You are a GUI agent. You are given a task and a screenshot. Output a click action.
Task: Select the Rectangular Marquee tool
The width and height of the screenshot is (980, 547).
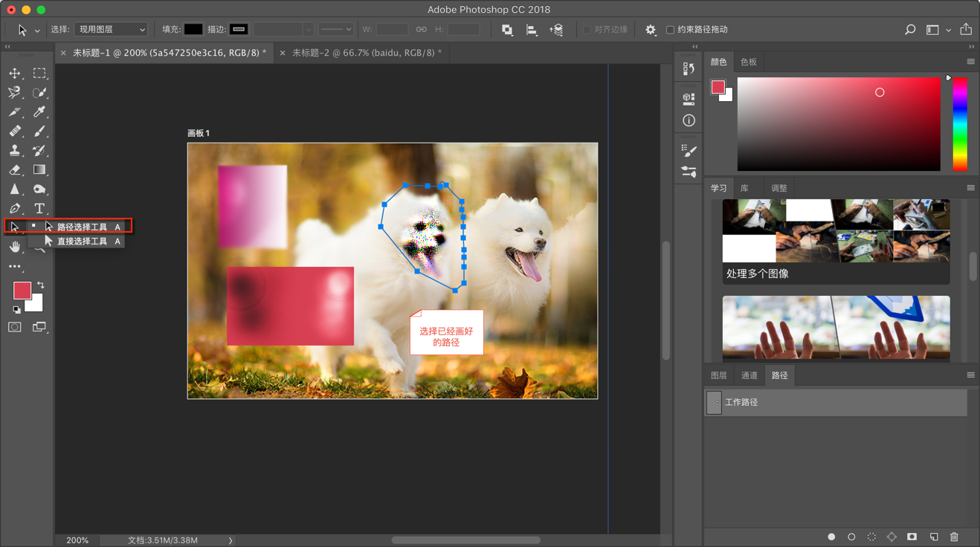[x=39, y=74]
